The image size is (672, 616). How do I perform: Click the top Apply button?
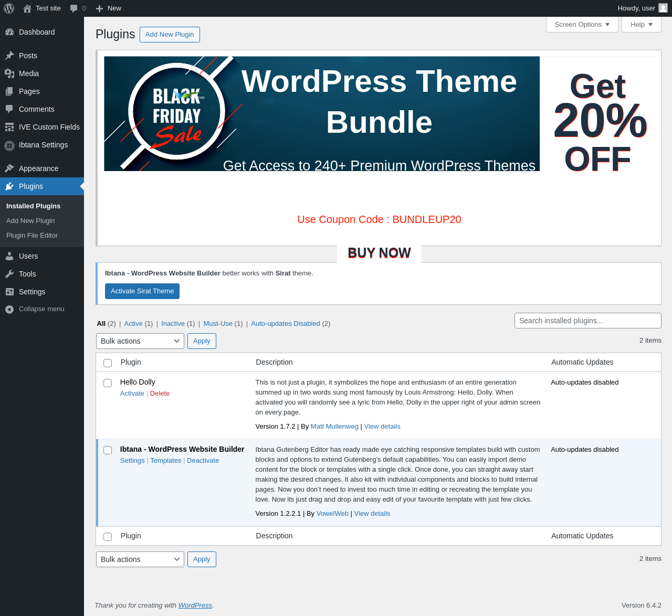(x=202, y=341)
